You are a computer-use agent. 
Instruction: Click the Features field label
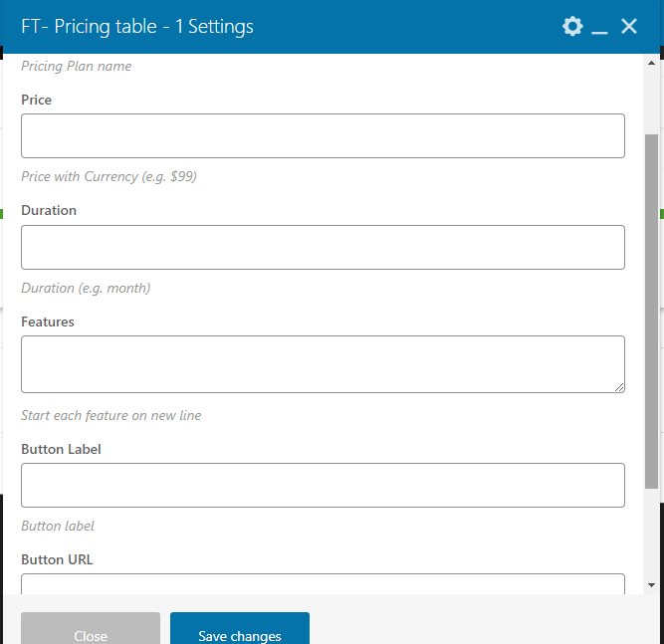coord(48,322)
